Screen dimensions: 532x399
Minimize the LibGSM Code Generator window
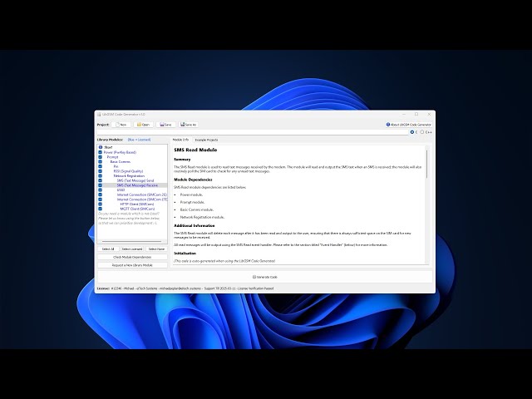pos(404,115)
